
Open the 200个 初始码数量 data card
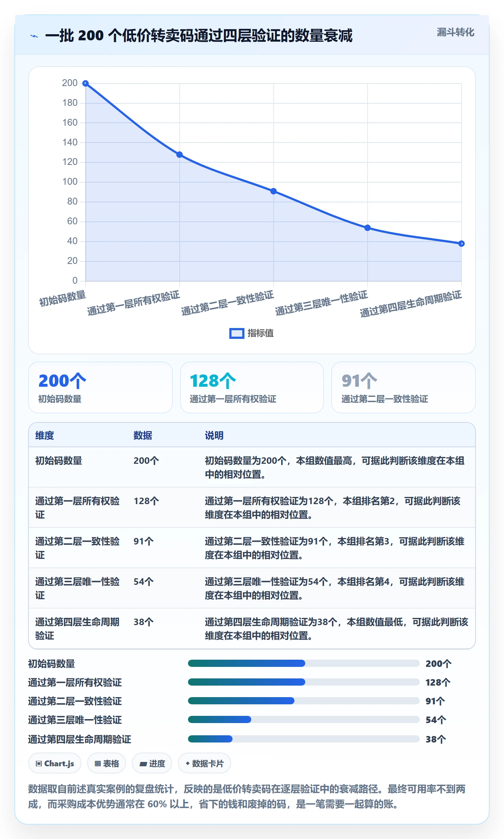[100, 387]
